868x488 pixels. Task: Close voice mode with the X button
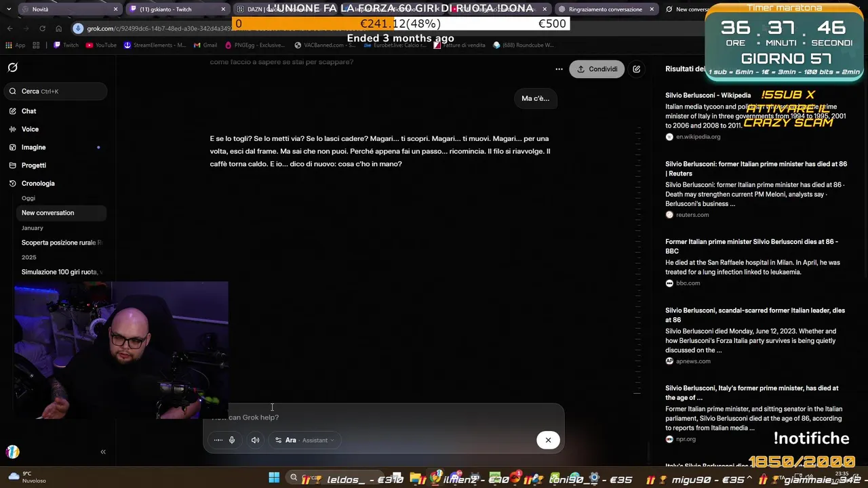tap(548, 440)
